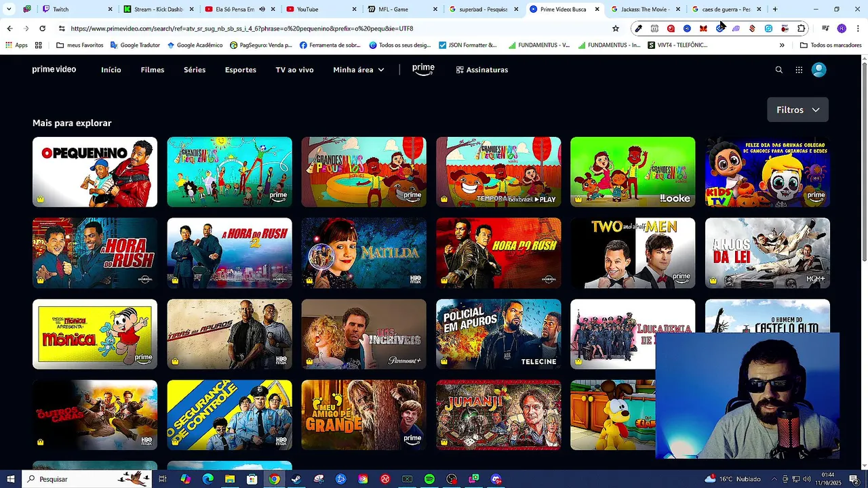The image size is (868, 488).
Task: Click the prime video logo
Action: click(x=54, y=69)
